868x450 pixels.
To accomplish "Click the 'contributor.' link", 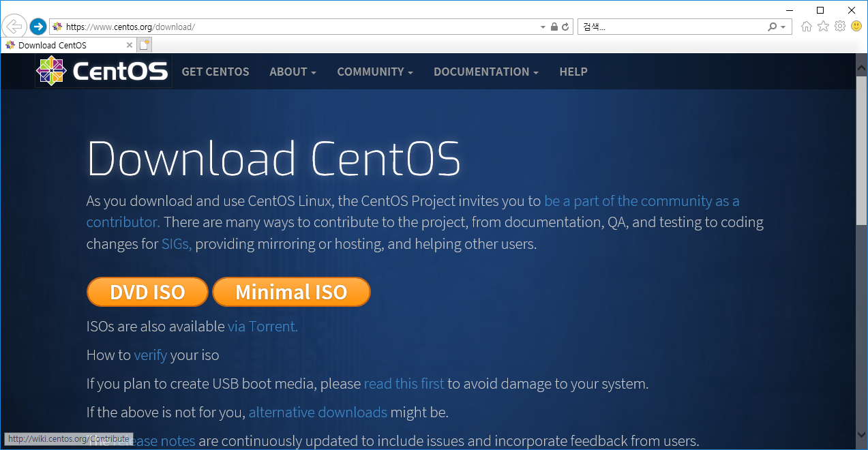I will (123, 222).
